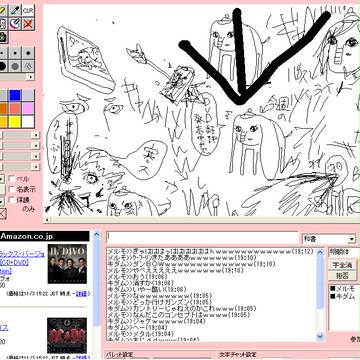Choose the medium round brush dot
The image size is (360, 360).
pos(15,53)
